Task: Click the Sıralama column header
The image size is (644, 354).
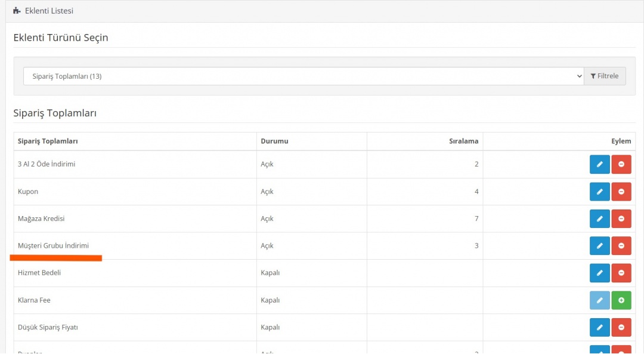Action: [463, 141]
